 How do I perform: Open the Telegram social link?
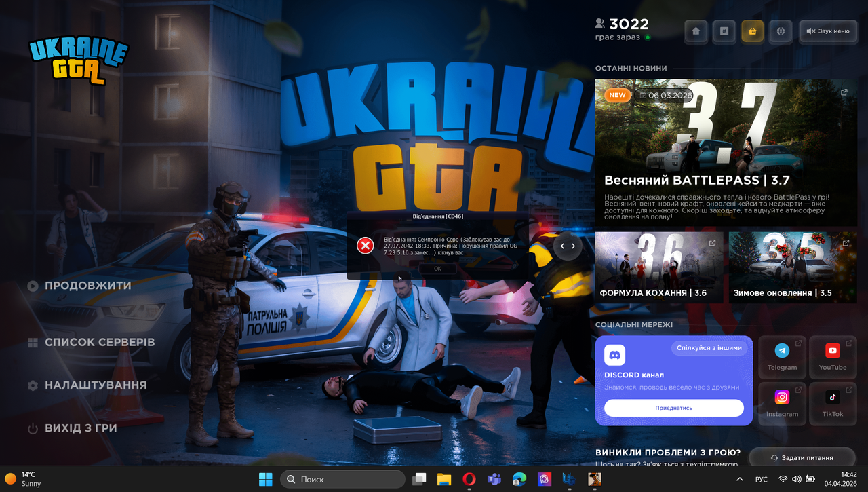pyautogui.click(x=782, y=357)
